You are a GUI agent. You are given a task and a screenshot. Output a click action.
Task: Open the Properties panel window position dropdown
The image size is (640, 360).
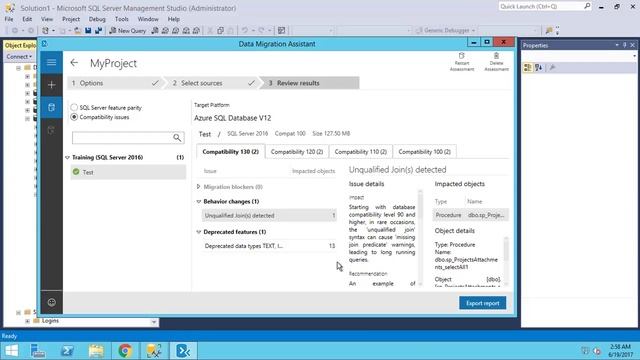point(617,45)
